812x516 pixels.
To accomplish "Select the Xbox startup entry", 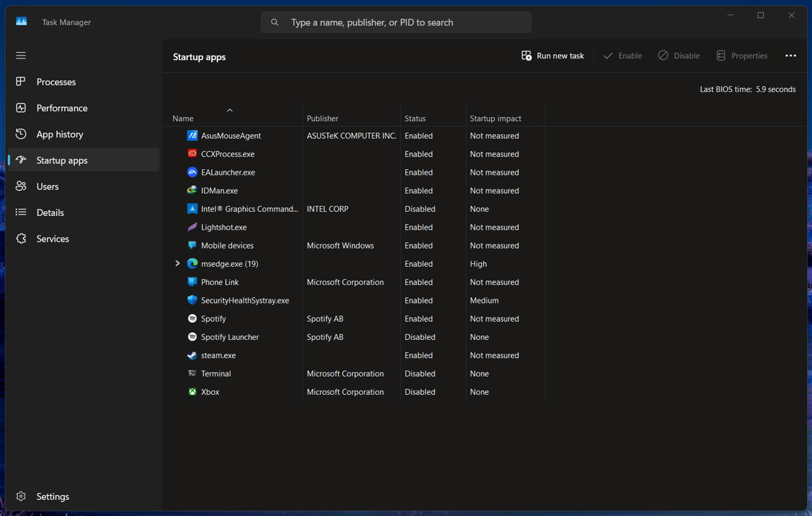I will pos(209,391).
